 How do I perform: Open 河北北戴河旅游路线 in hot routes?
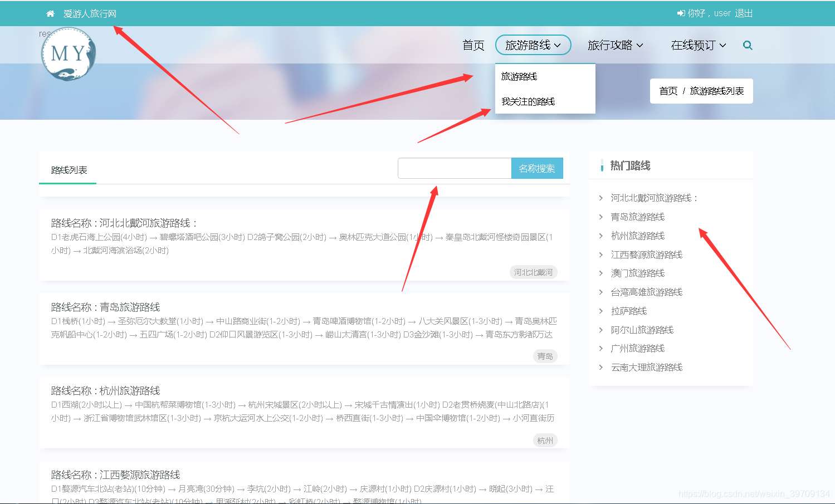pos(654,198)
